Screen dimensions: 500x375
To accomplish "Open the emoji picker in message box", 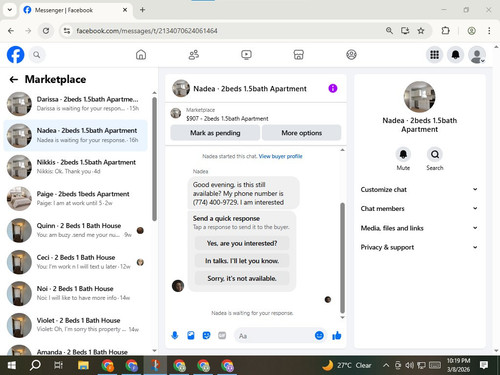I will [x=319, y=335].
